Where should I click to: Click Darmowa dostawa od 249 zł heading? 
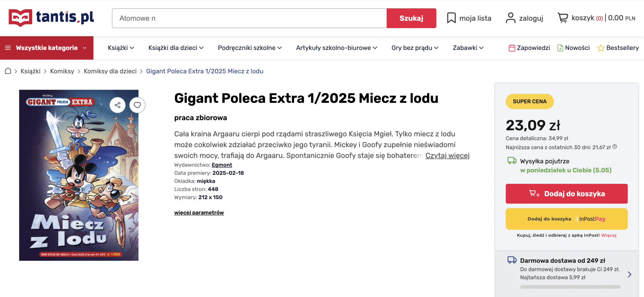pyautogui.click(x=563, y=261)
